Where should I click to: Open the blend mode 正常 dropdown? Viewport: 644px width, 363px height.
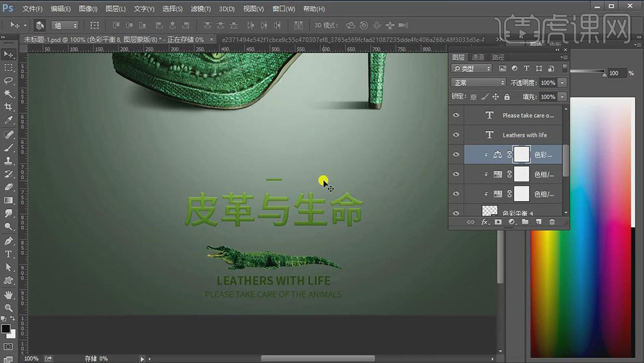coord(479,83)
